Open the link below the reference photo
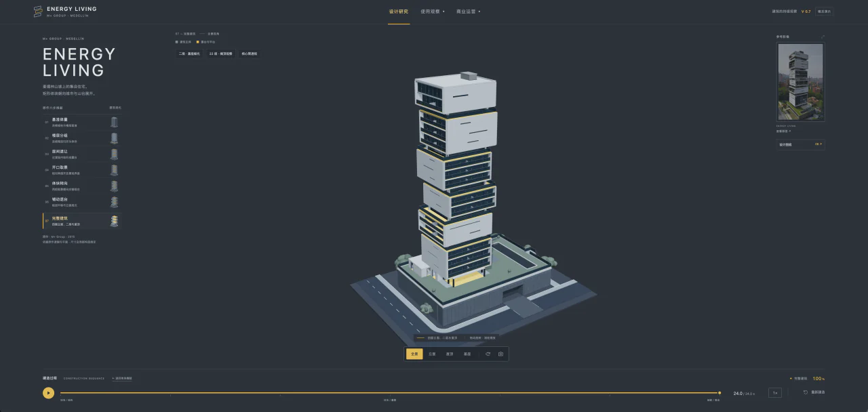This screenshot has height=412, width=868. tap(783, 131)
